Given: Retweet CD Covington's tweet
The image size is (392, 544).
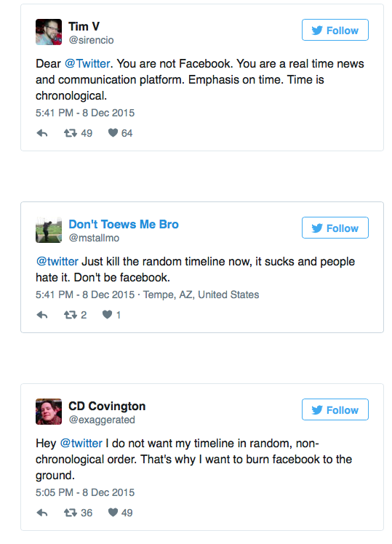Looking at the screenshot, I should pos(71,513).
